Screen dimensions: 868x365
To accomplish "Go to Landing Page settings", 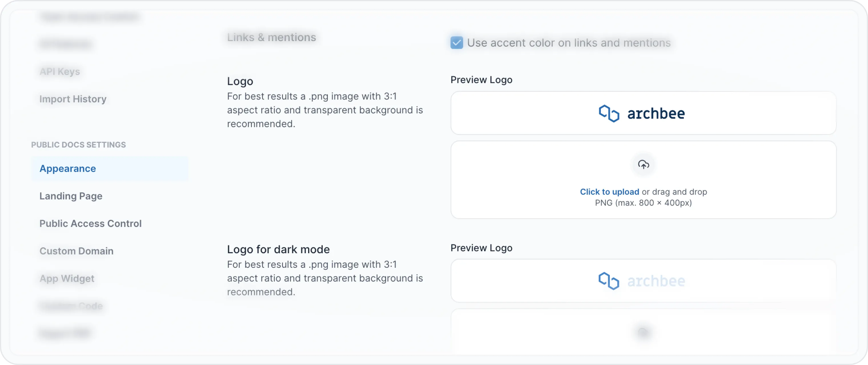I will coord(71,196).
